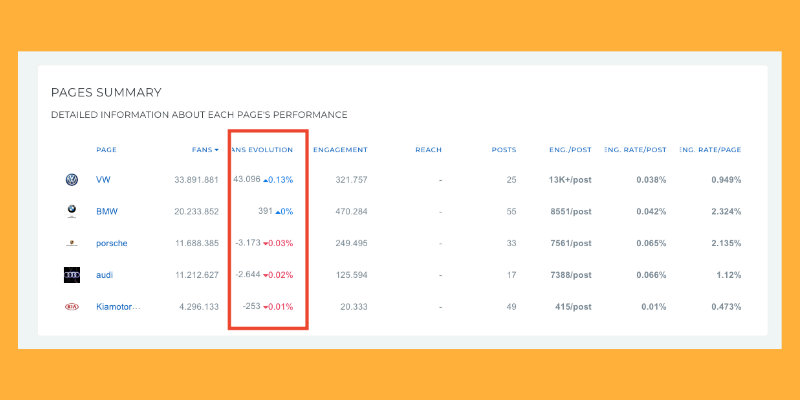Click the 7388/post value for audi

pyautogui.click(x=571, y=275)
